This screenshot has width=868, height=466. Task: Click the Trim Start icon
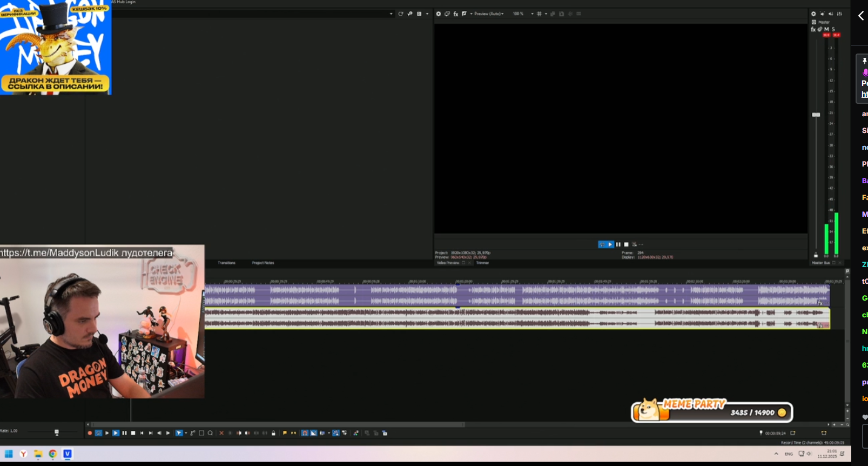[239, 433]
